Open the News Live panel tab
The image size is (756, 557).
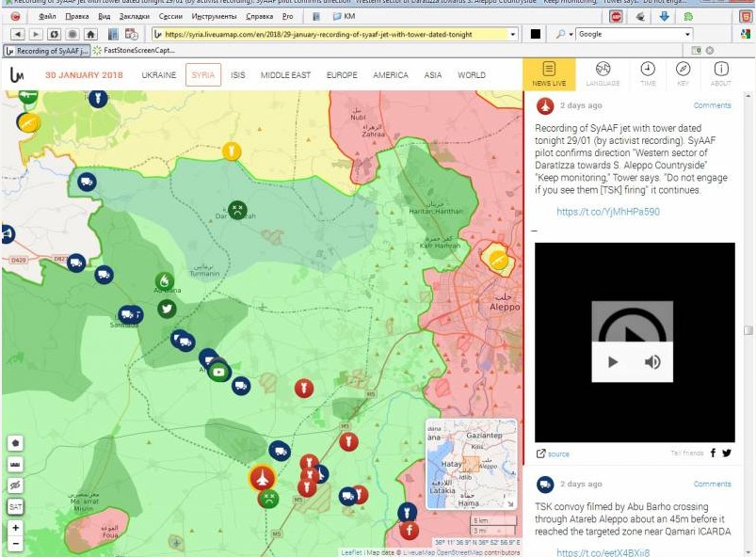[x=549, y=74]
